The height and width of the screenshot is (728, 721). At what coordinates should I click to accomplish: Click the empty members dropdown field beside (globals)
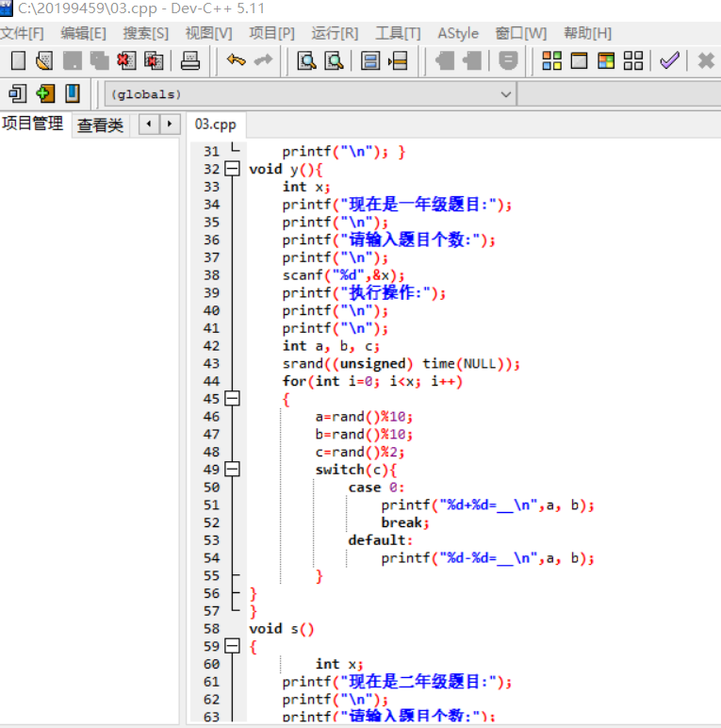(618, 94)
